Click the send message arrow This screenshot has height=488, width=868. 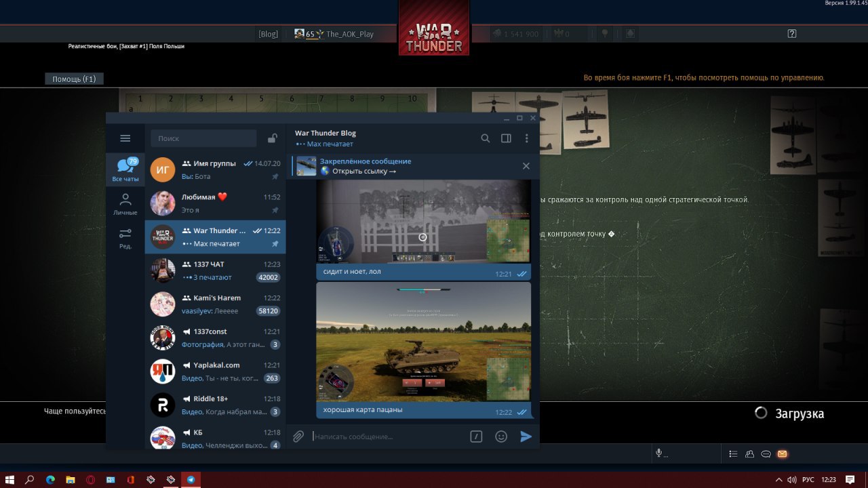click(x=526, y=436)
